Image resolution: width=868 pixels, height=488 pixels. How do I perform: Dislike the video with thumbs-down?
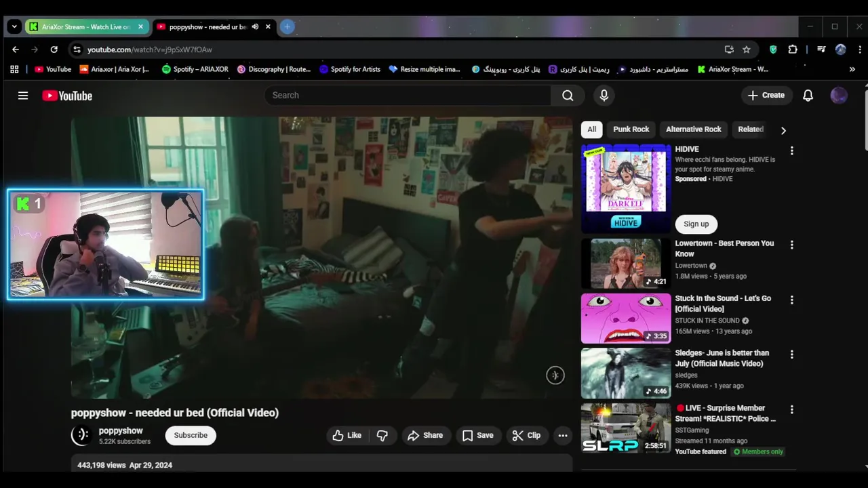pyautogui.click(x=382, y=435)
